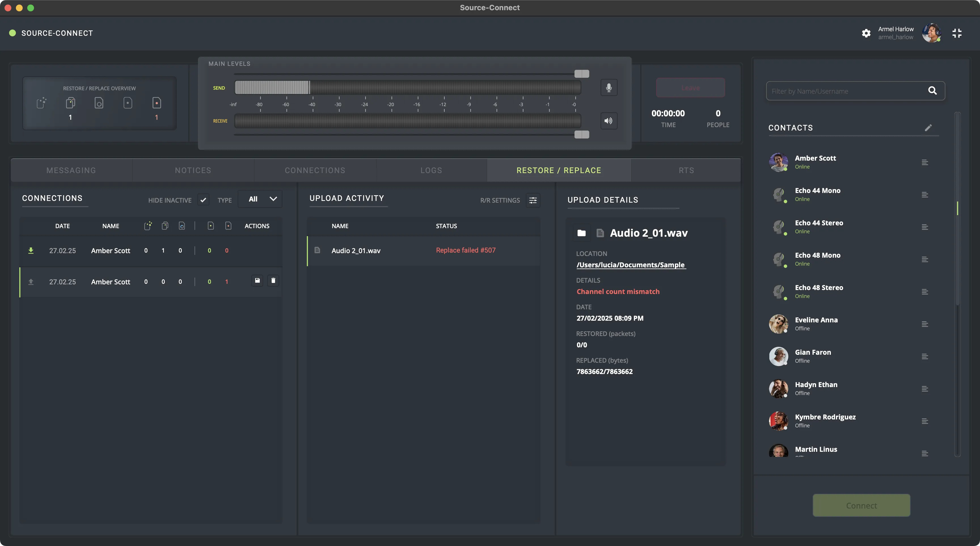The height and width of the screenshot is (546, 980).
Task: Click the upload arrow on second connection row
Action: click(31, 282)
